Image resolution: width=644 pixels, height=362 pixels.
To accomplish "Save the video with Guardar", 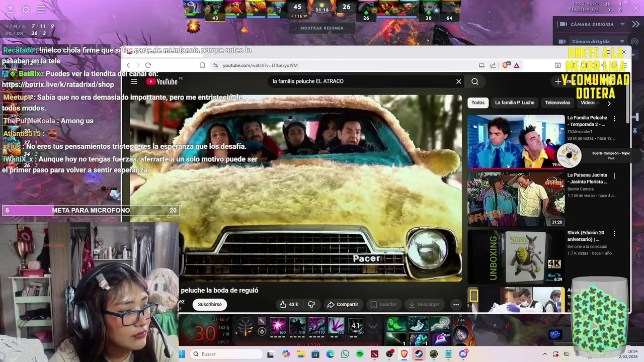I will tap(383, 304).
